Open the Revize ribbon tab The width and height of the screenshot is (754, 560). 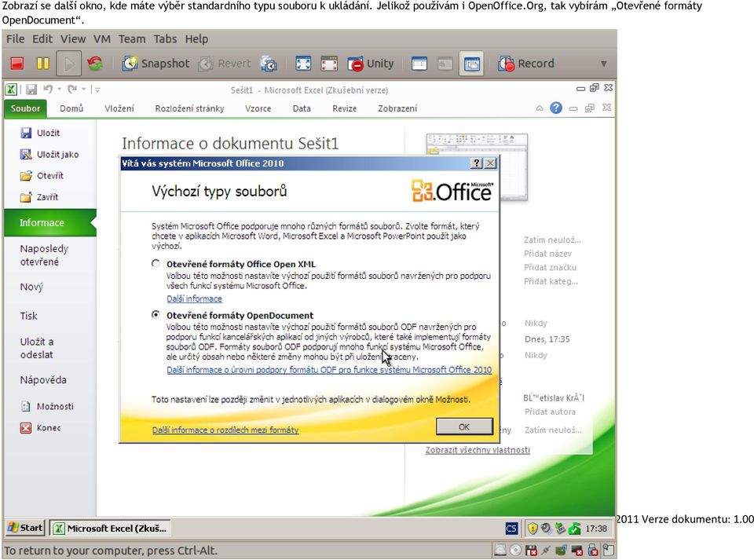344,108
